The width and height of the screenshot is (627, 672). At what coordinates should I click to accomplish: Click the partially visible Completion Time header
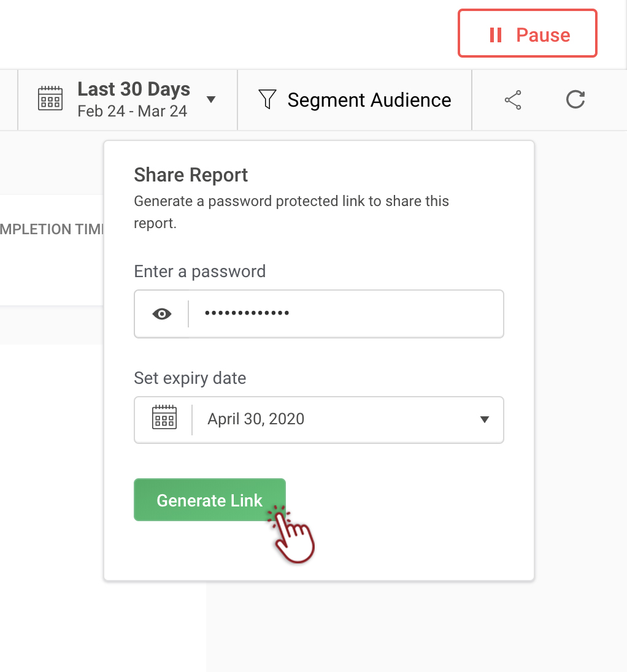(x=52, y=229)
